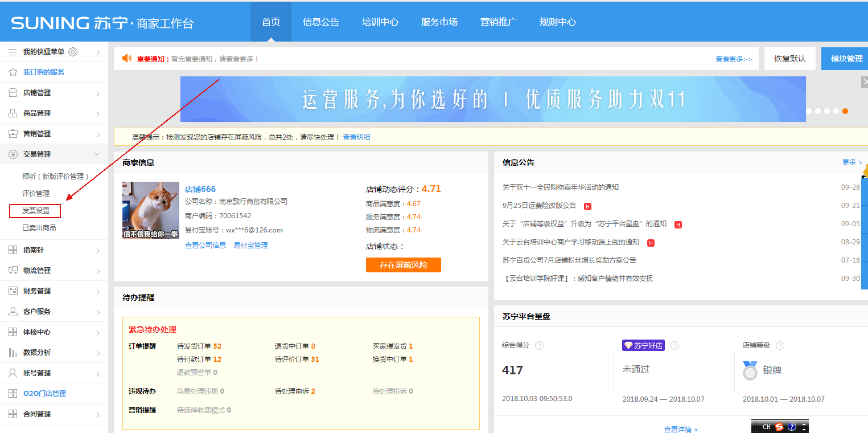Click the 模块管理 button

click(846, 59)
